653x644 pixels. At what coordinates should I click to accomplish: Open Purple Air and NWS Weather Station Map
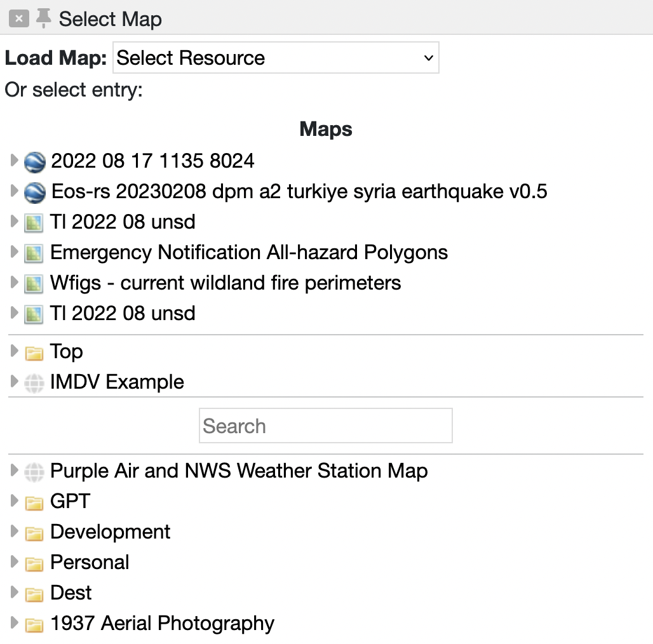tap(239, 471)
